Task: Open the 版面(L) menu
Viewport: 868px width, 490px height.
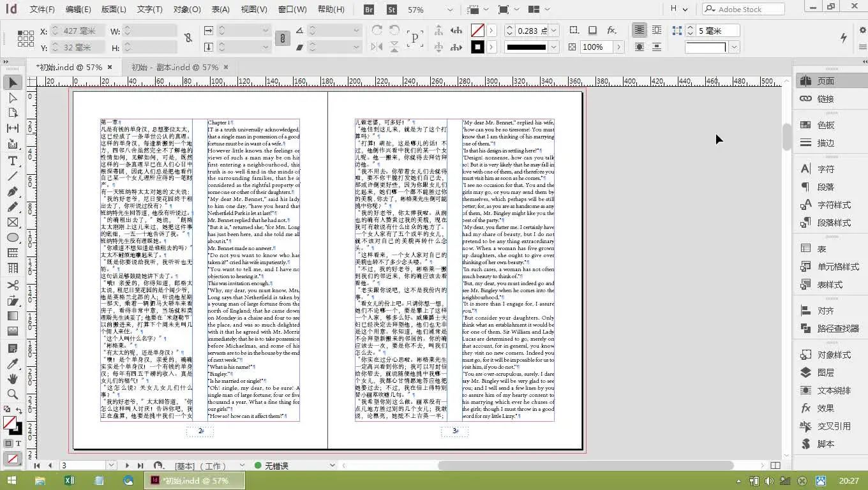Action: pos(114,10)
